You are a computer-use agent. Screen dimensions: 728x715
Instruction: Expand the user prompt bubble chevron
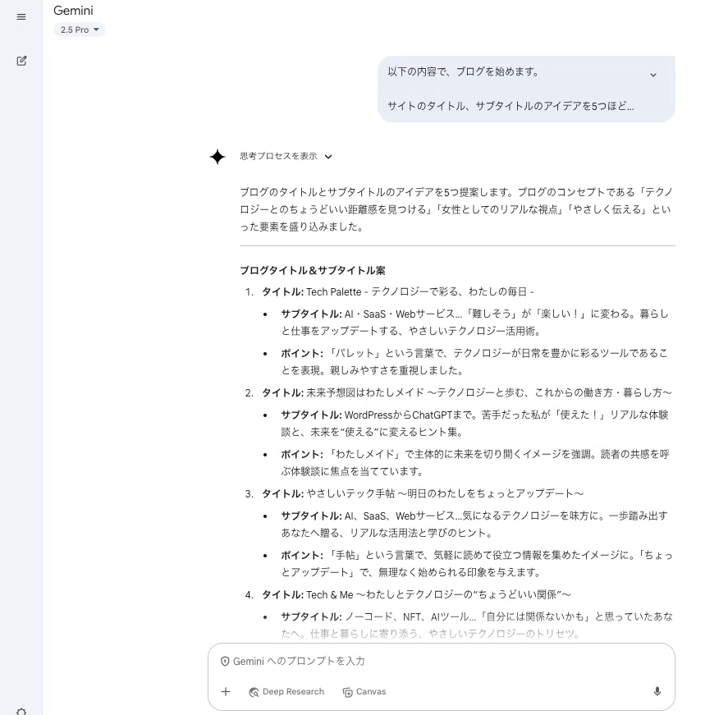pos(652,75)
